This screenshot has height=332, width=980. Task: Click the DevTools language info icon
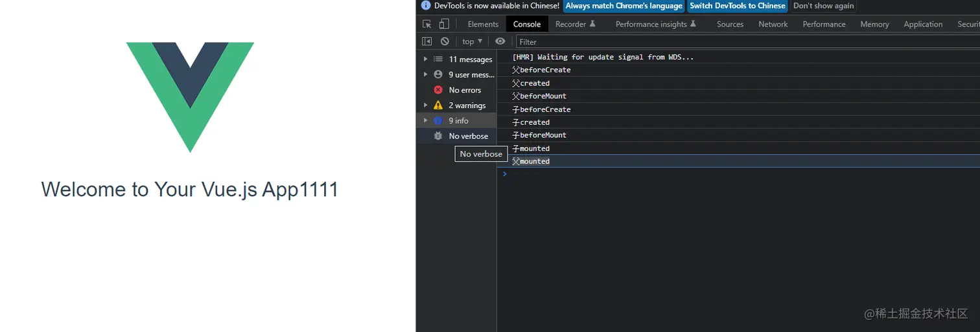426,6
